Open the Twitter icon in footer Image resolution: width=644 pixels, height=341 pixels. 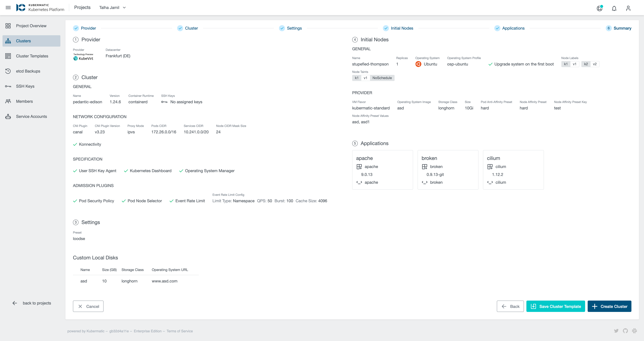click(x=616, y=331)
